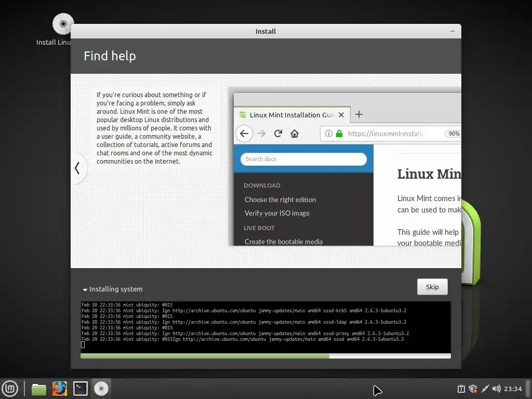Click the Find help heading
The width and height of the screenshot is (532, 399).
[x=110, y=56]
